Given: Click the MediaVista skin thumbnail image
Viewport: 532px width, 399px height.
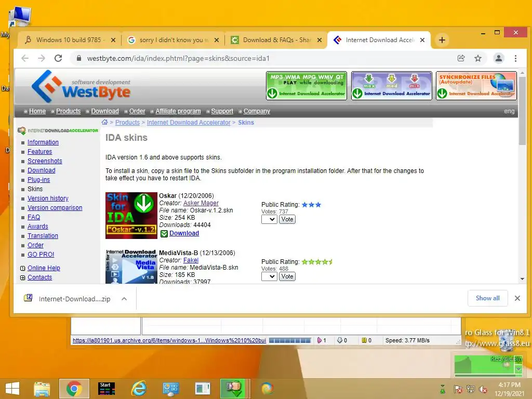Looking at the screenshot, I should (131, 267).
